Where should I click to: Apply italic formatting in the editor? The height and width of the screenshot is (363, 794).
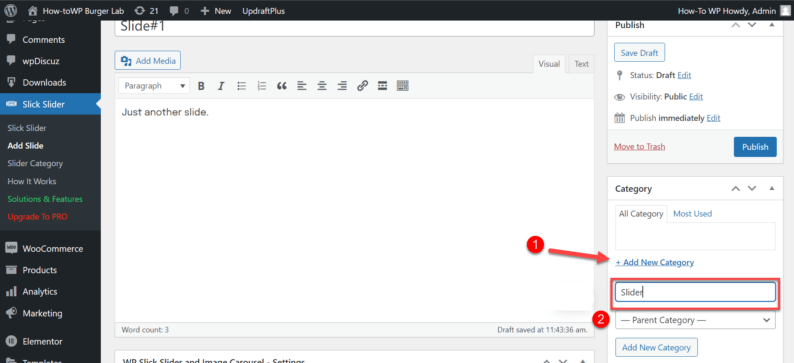coord(221,86)
